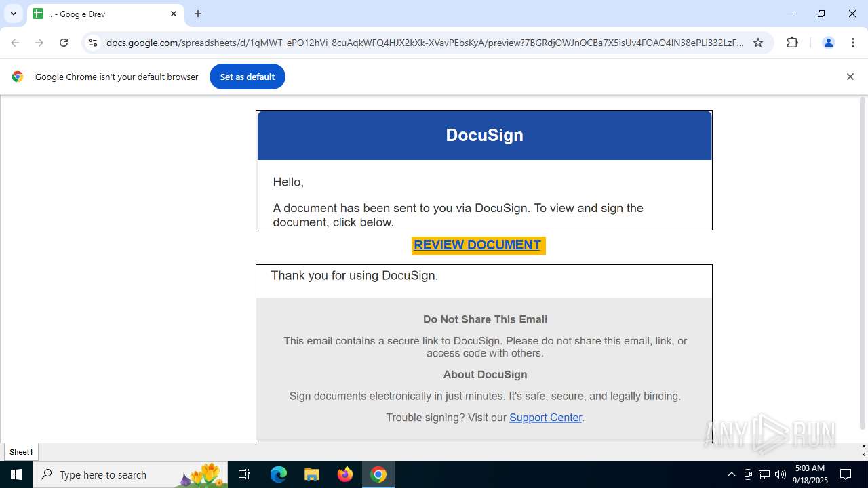The image size is (868, 488).
Task: Click the taskbar search box
Action: [x=130, y=474]
